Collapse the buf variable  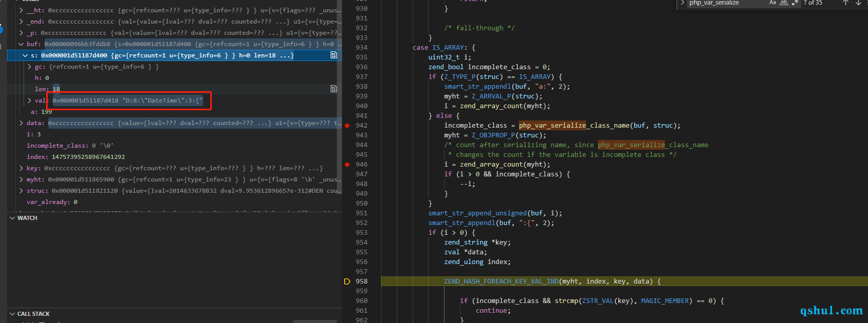(21, 44)
